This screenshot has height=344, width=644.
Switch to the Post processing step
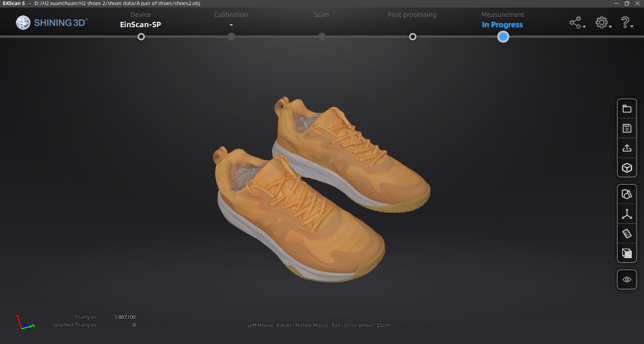[412, 15]
